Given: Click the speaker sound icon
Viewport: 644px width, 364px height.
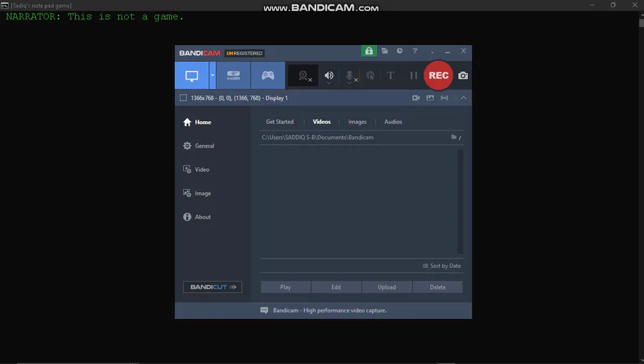Looking at the screenshot, I should coord(329,76).
